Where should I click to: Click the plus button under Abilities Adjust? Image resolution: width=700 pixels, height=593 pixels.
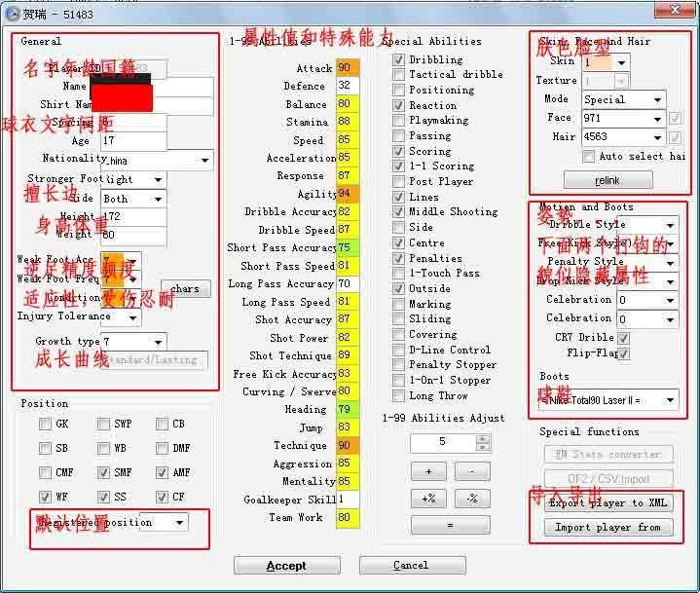tap(429, 471)
